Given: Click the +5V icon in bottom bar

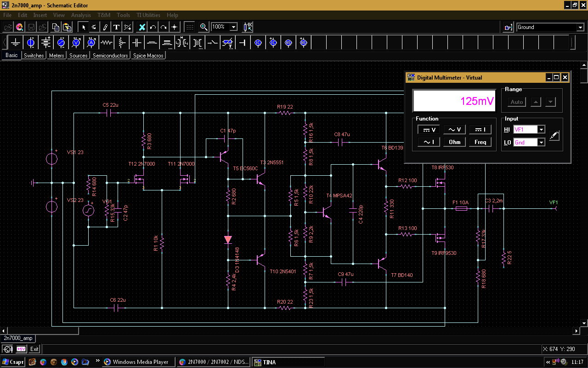Looking at the screenshot, I should point(21,349).
